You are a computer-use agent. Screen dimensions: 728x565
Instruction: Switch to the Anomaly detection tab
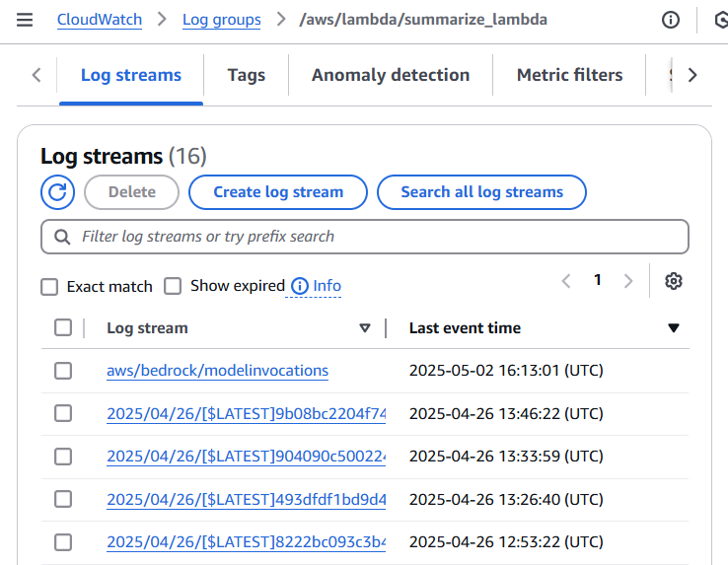pos(391,75)
